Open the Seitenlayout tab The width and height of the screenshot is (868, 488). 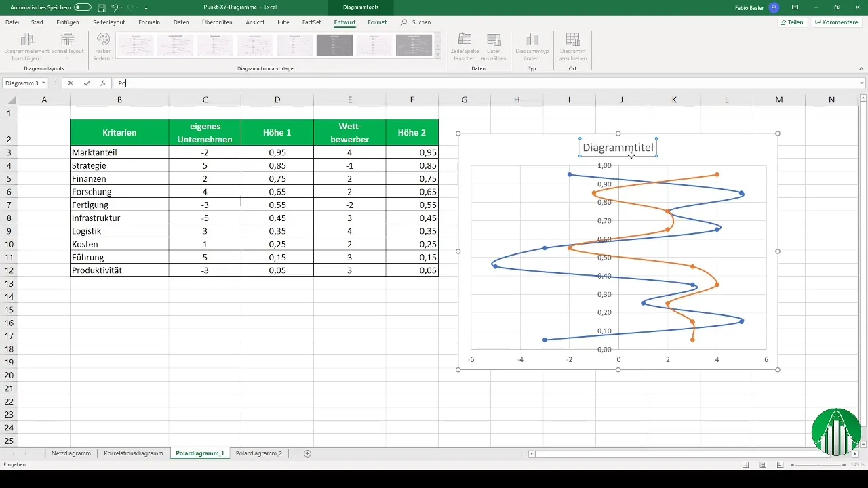pyautogui.click(x=109, y=22)
